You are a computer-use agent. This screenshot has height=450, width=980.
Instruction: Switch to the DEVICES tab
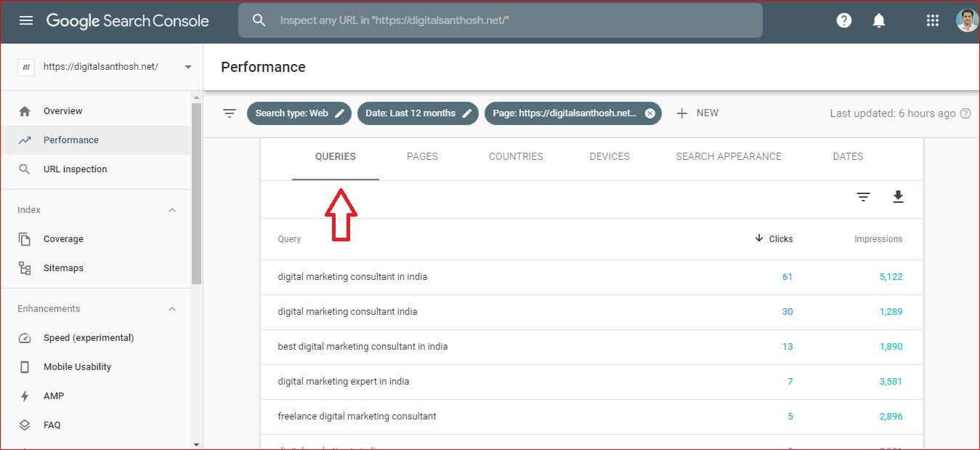click(610, 156)
